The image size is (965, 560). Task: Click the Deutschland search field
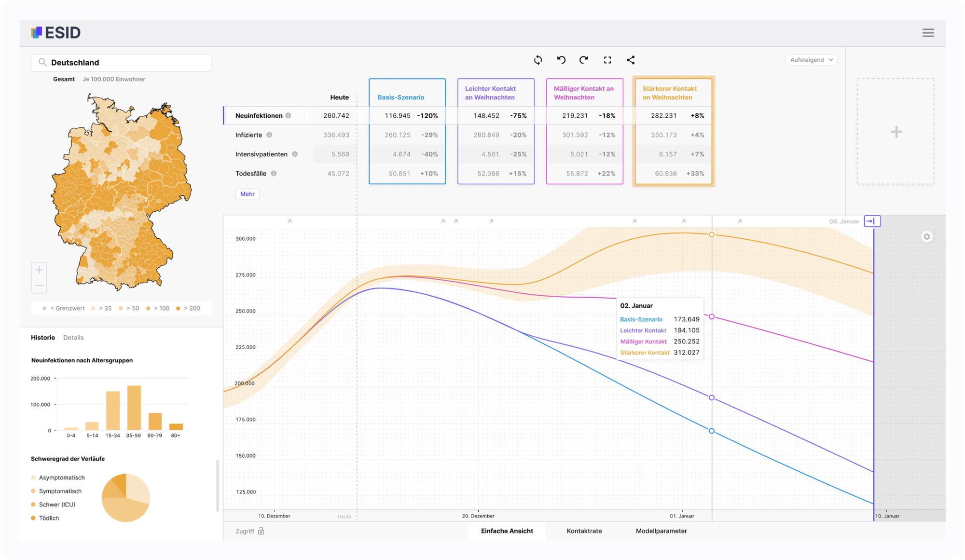click(122, 63)
